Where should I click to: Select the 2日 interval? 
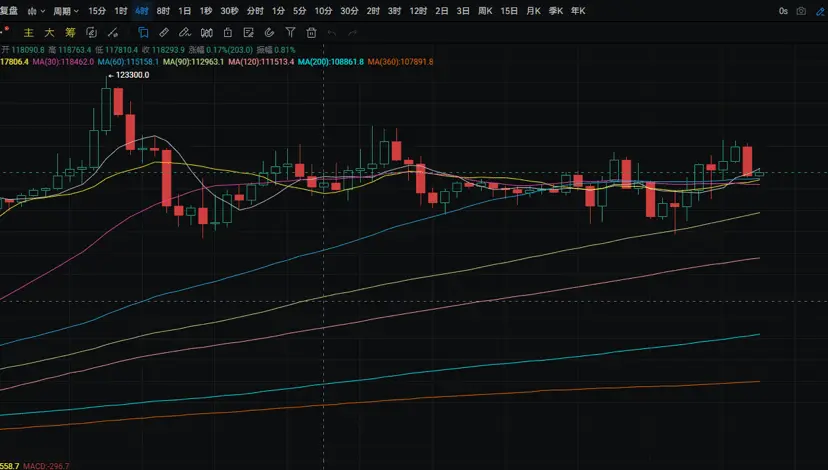442,11
